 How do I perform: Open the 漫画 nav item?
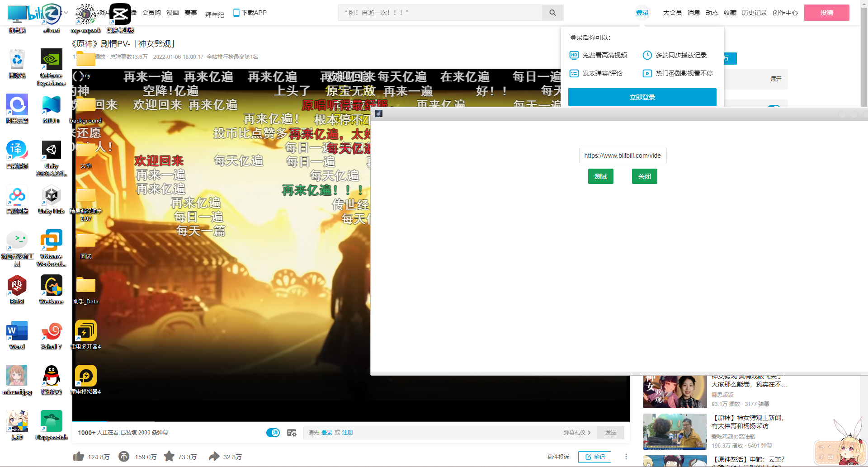pos(173,13)
